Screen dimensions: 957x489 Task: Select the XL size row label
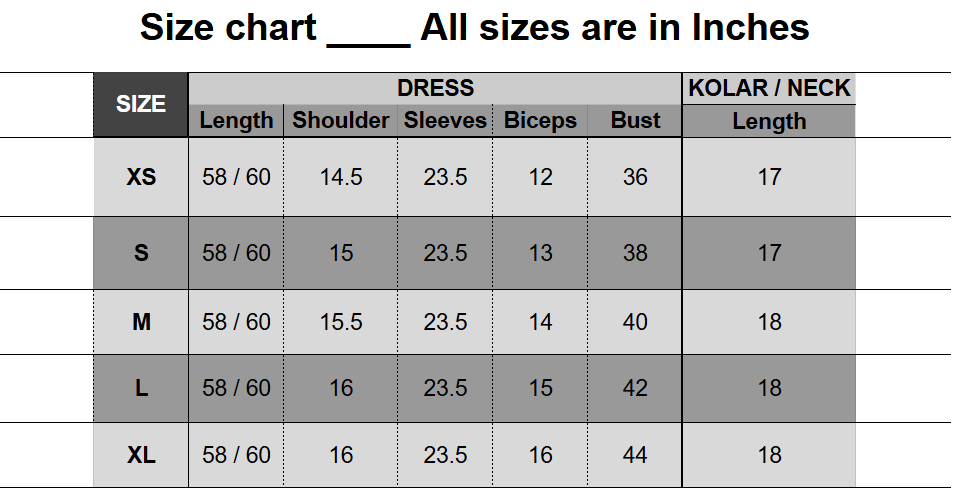click(141, 455)
